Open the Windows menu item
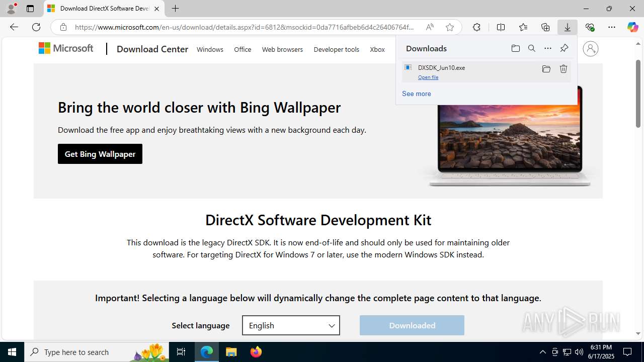Screen dimensions: 644x362 tap(210, 49)
